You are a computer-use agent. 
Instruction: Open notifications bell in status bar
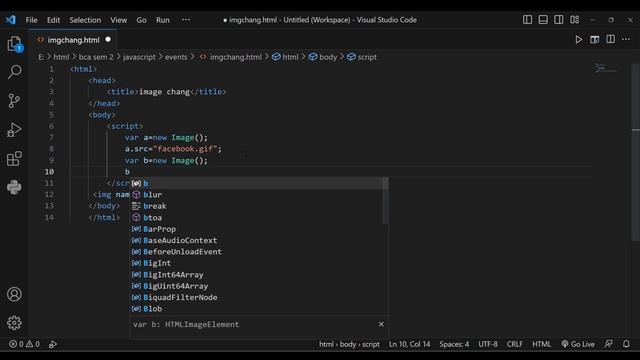tap(627, 344)
